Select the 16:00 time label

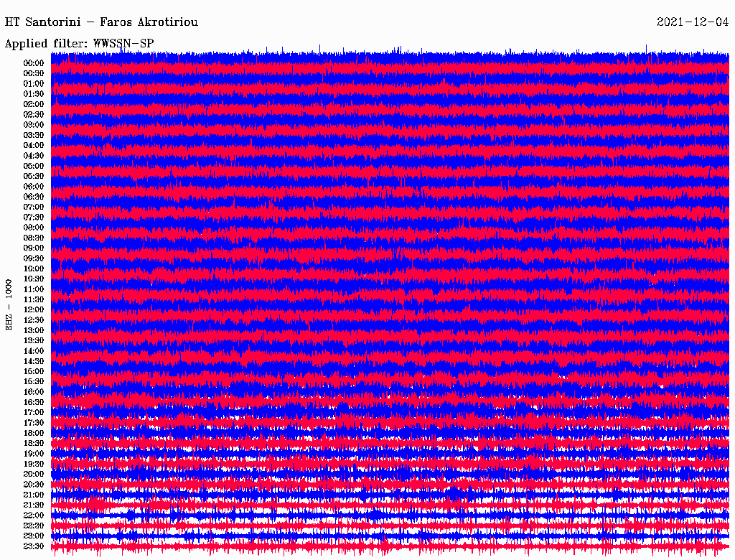33,391
